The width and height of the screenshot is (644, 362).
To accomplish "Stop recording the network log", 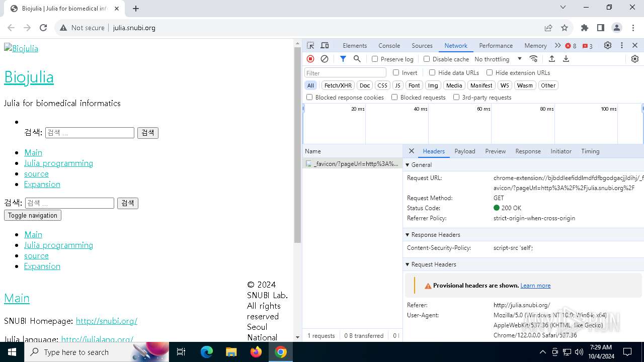I will coord(310,59).
